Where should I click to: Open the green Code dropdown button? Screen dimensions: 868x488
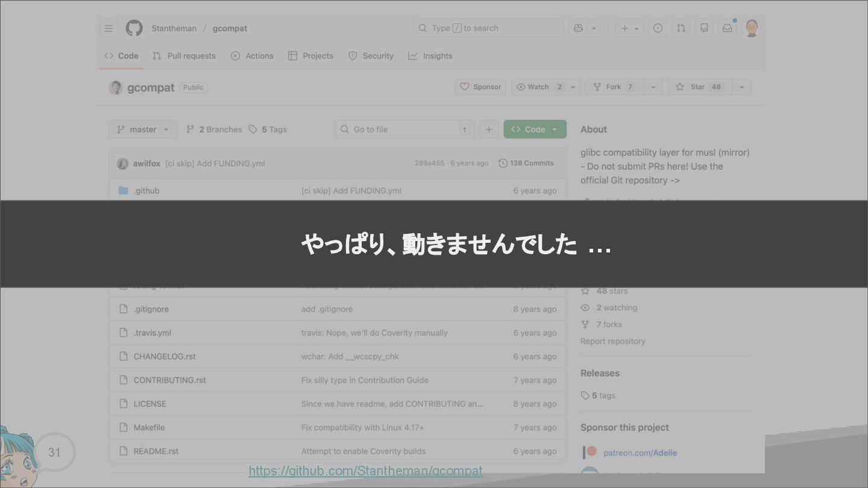pyautogui.click(x=535, y=129)
